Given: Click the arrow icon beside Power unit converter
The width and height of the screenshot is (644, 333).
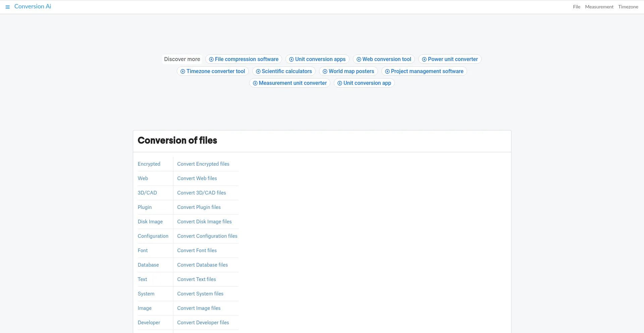Looking at the screenshot, I should click(424, 59).
